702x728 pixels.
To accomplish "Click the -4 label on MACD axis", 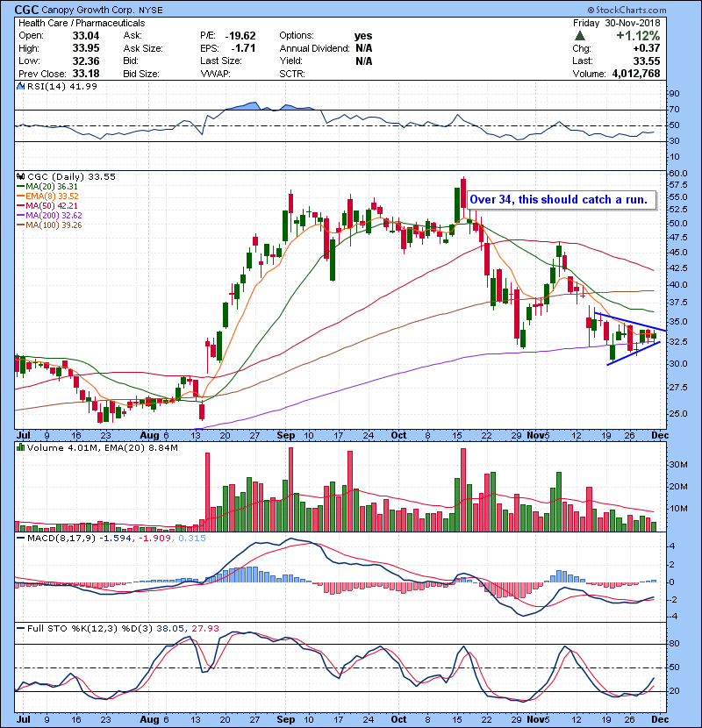I will tap(673, 617).
